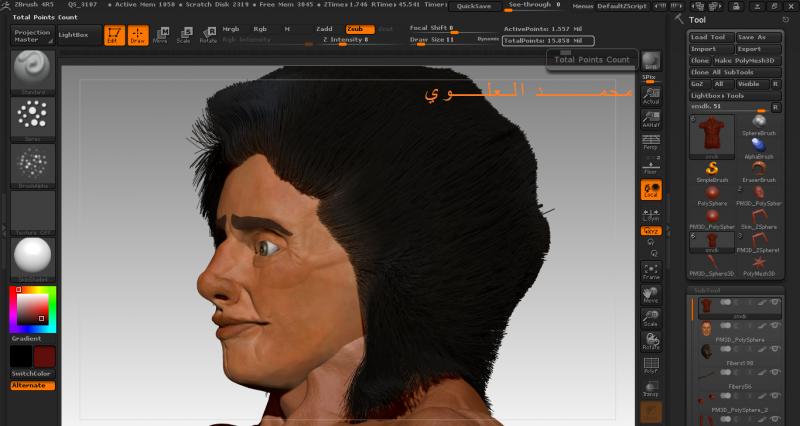The height and width of the screenshot is (426, 800).
Task: Select the Scale transform tool in top shelf
Action: (x=184, y=35)
